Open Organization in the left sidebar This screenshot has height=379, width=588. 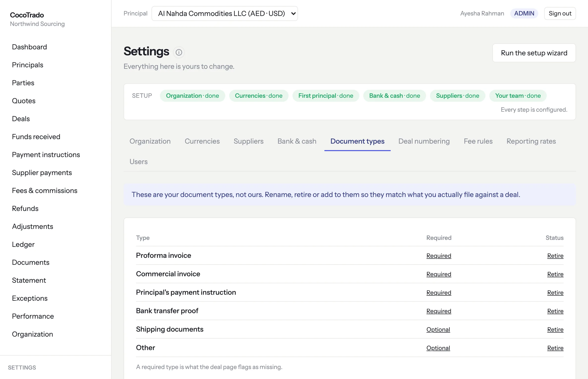[32, 334]
